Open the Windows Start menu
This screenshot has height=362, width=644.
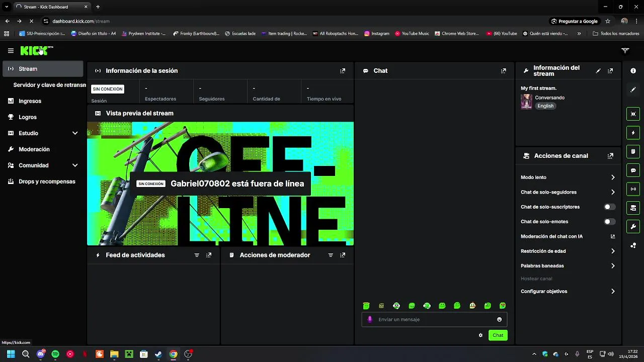coord(11,354)
